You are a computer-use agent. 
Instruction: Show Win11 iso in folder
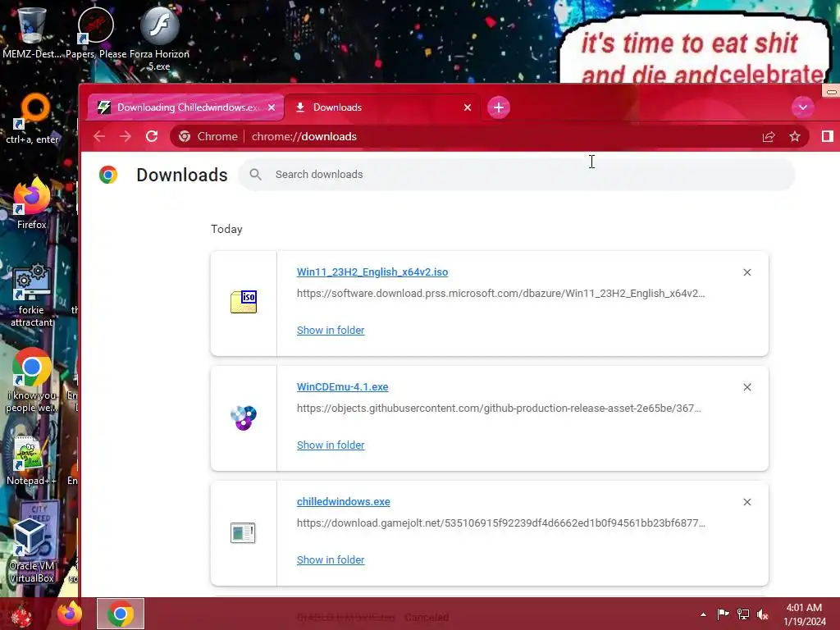click(331, 330)
